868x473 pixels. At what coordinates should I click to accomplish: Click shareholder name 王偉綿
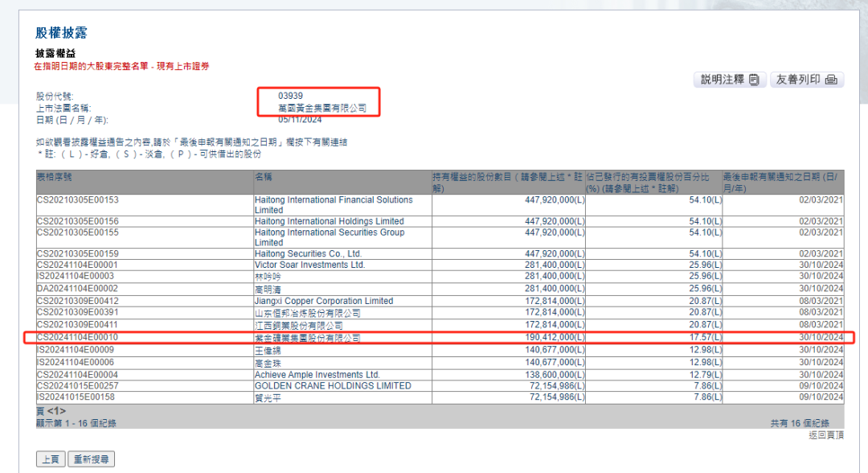pyautogui.click(x=268, y=350)
